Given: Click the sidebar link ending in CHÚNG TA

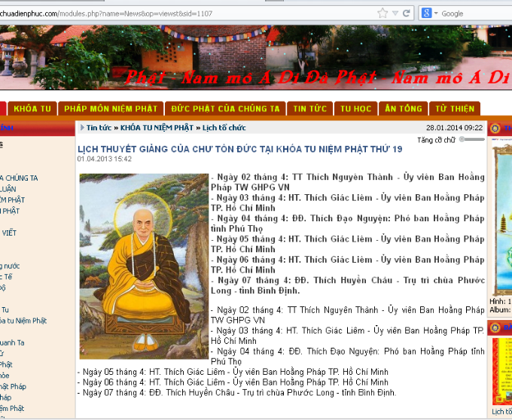Looking at the screenshot, I should pos(19,178).
